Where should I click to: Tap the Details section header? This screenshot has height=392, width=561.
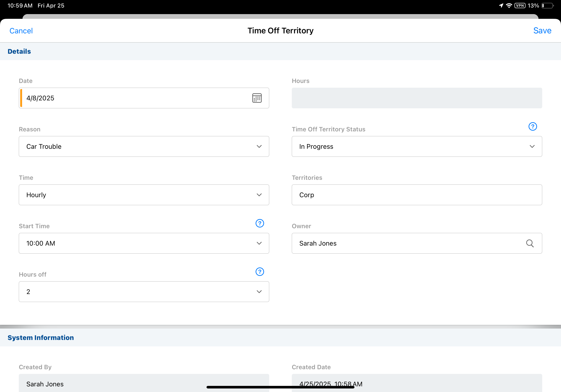pyautogui.click(x=19, y=51)
